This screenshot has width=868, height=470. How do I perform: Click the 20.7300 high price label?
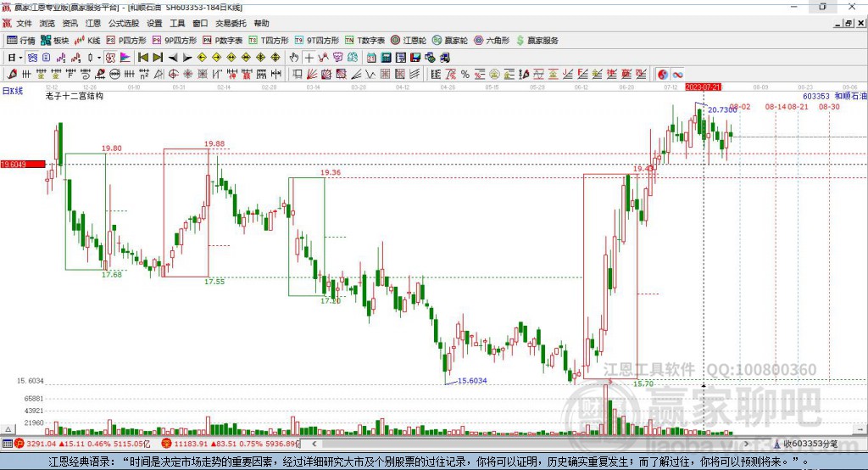[x=722, y=109]
